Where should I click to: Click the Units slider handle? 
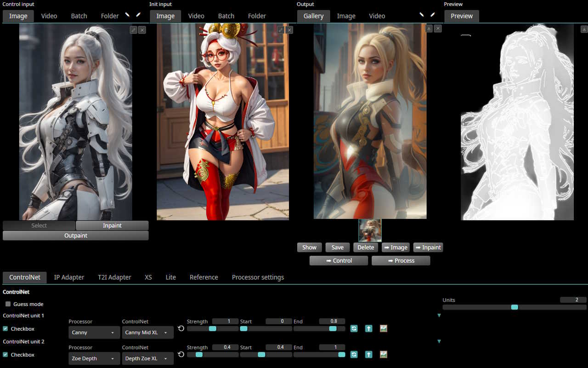pyautogui.click(x=514, y=307)
